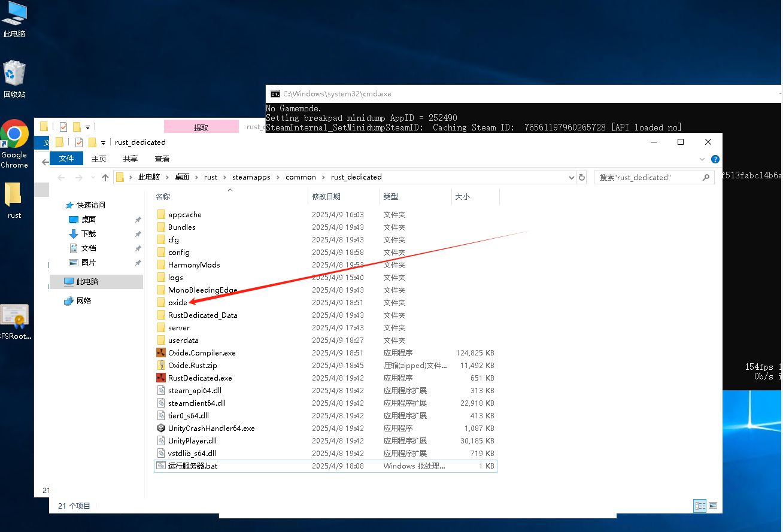This screenshot has height=532, width=783.
Task: Select 图片 in navigation pane
Action: pyautogui.click(x=89, y=262)
